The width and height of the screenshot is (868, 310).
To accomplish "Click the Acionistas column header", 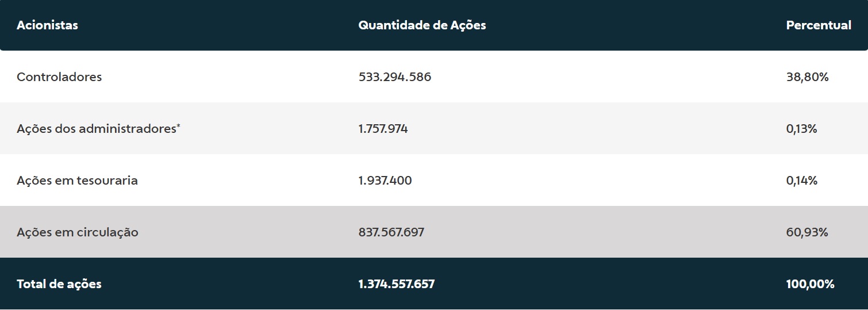I will [x=47, y=25].
